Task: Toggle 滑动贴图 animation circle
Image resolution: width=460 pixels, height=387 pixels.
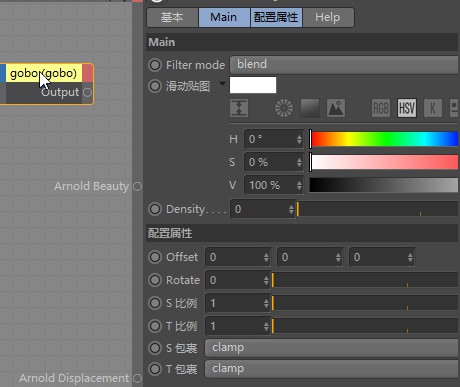Action: pos(155,86)
